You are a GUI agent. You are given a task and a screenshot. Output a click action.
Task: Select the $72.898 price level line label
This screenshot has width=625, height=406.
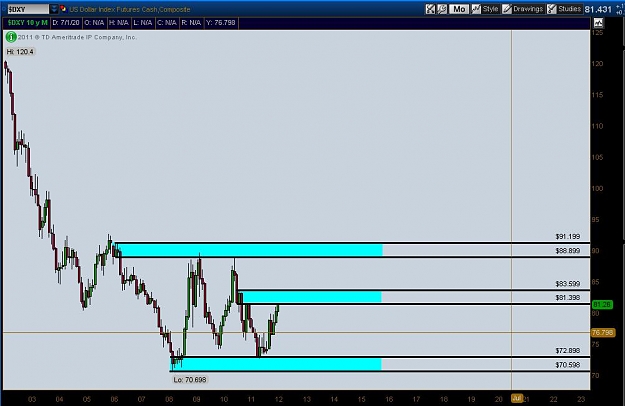[x=568, y=351]
